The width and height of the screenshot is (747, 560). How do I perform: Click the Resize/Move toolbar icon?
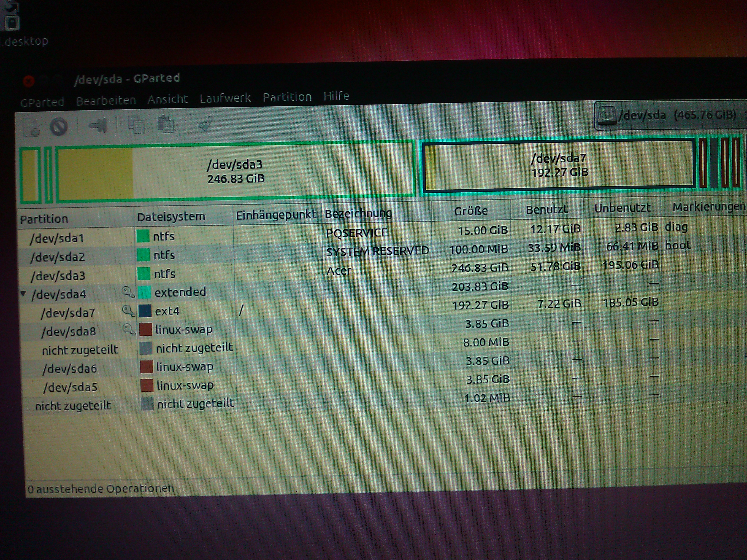pyautogui.click(x=97, y=126)
